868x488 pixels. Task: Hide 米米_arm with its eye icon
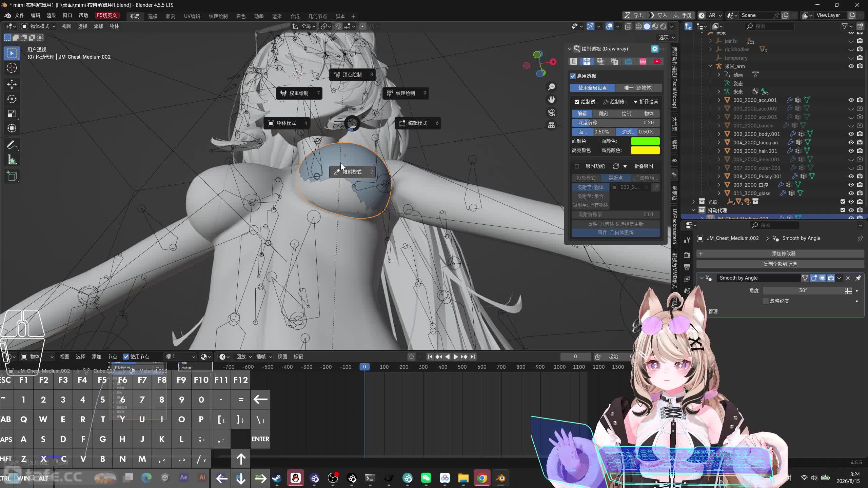coord(851,66)
